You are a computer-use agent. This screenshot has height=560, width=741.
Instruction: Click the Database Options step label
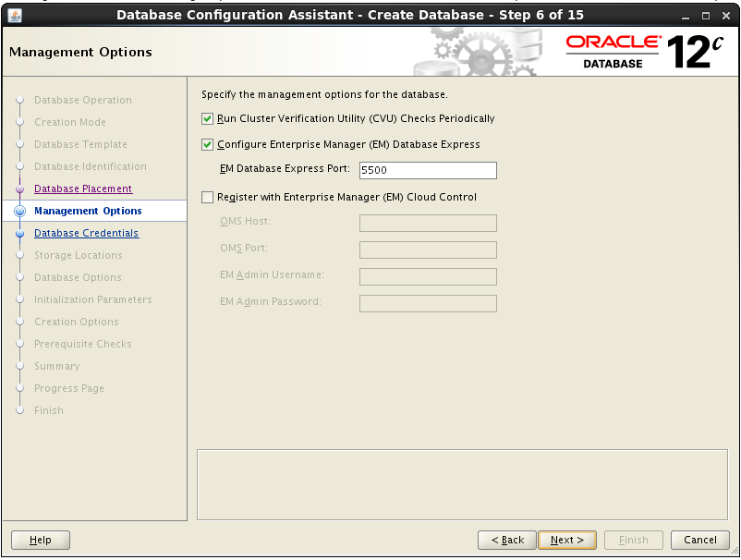coord(78,277)
